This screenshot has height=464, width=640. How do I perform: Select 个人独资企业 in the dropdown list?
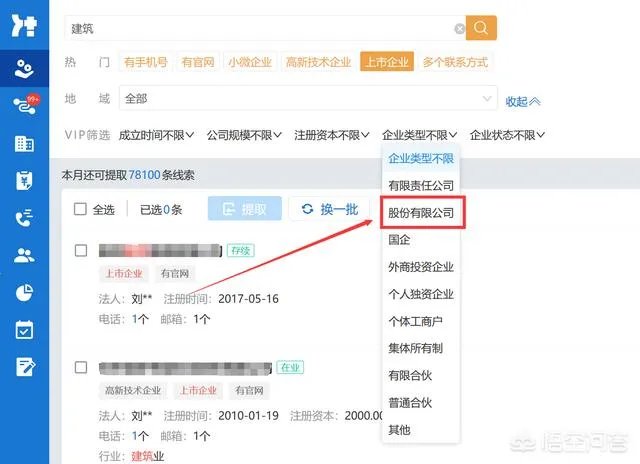tap(421, 294)
